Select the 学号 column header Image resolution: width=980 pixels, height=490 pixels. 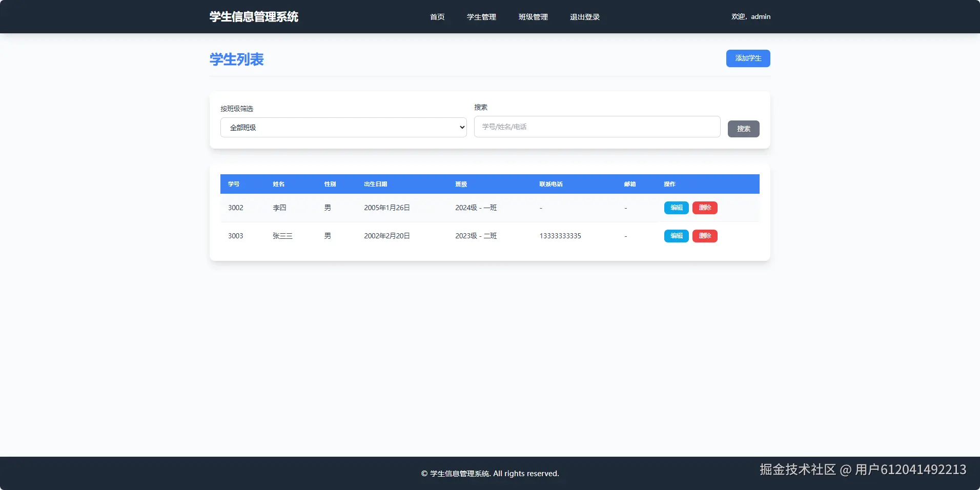233,184
